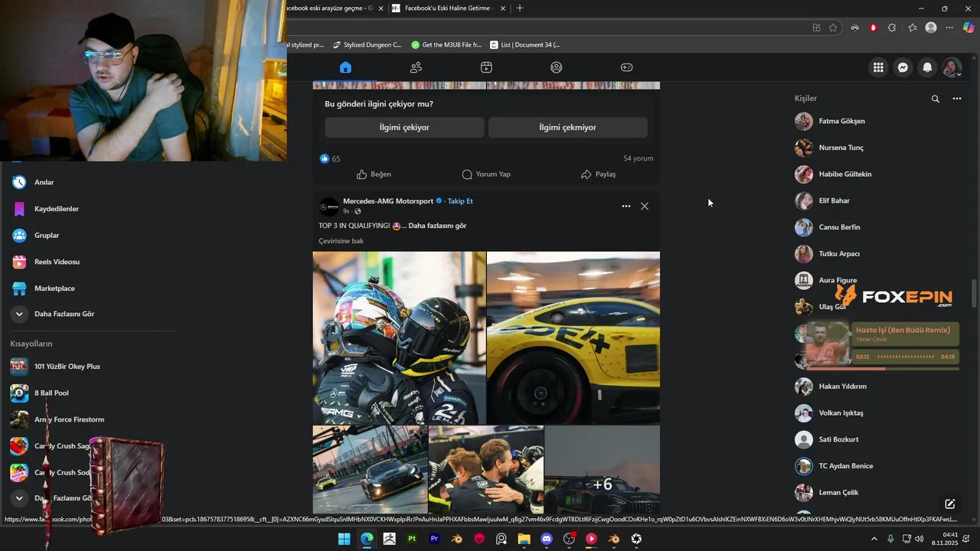This screenshot has width=980, height=551.
Task: Open Windows Start menu
Action: coord(345,539)
